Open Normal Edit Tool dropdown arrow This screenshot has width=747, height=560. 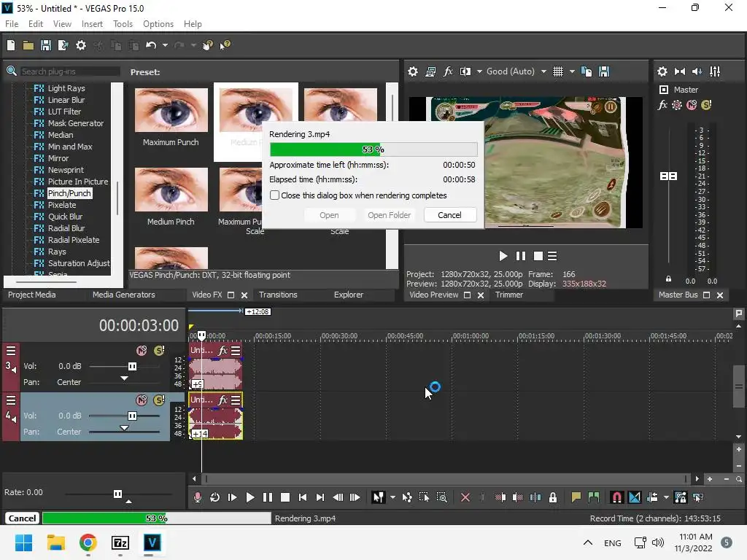392,497
